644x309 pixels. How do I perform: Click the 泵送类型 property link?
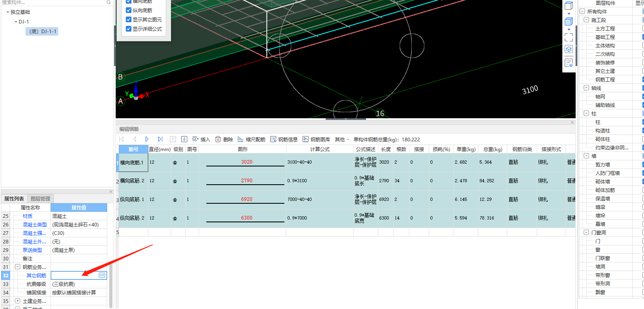tap(32, 250)
